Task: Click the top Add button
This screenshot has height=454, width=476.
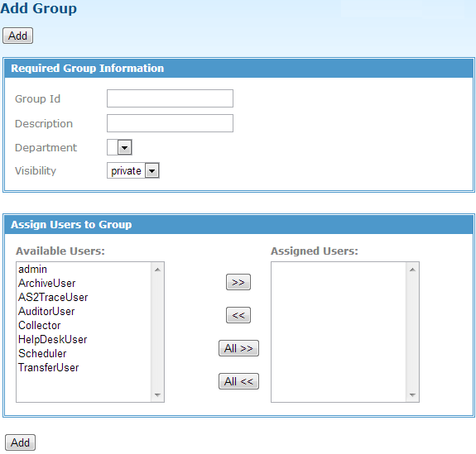Action: (x=17, y=36)
